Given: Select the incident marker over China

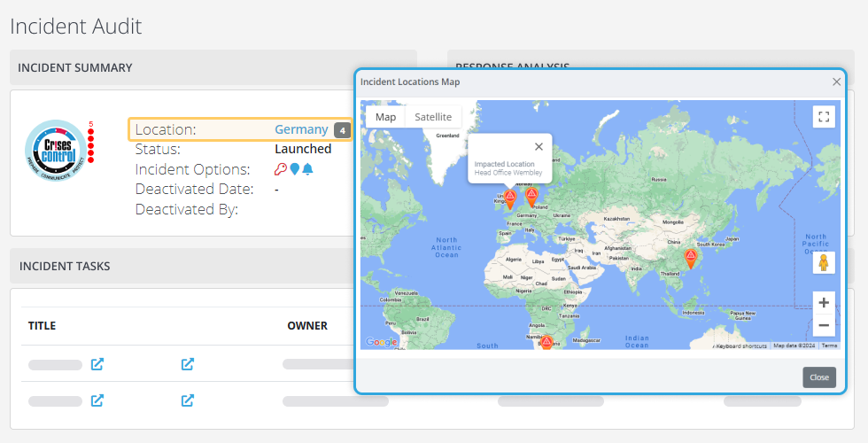Looking at the screenshot, I should coord(690,258).
